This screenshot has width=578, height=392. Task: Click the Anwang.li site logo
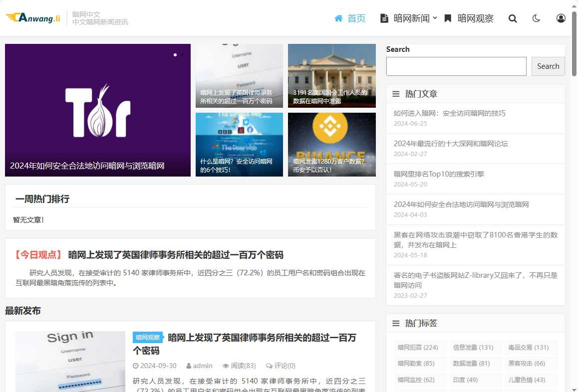(33, 17)
